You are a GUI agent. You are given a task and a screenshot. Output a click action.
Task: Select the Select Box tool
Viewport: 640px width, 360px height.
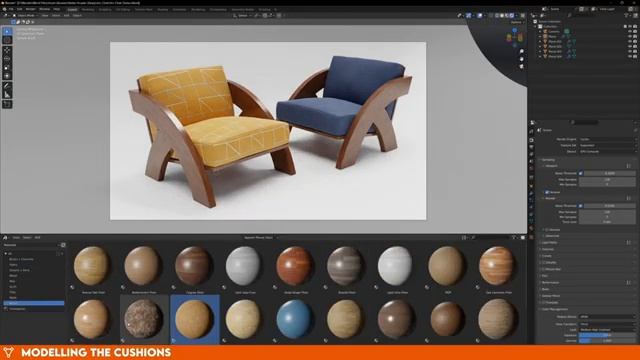[7, 31]
